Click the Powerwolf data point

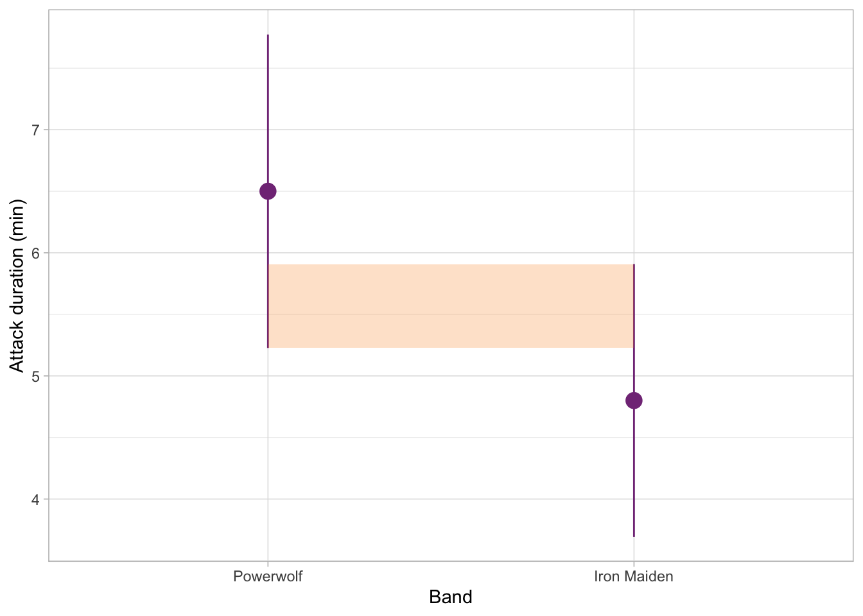click(268, 191)
